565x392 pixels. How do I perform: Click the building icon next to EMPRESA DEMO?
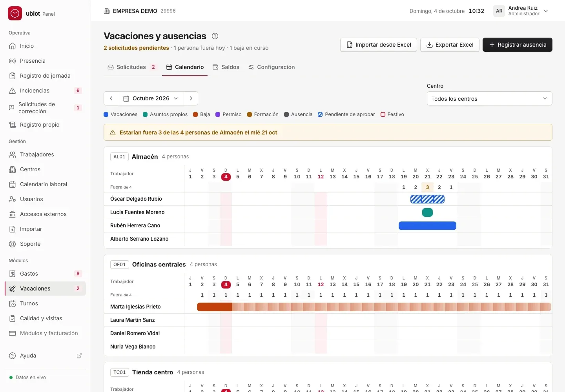(x=107, y=11)
